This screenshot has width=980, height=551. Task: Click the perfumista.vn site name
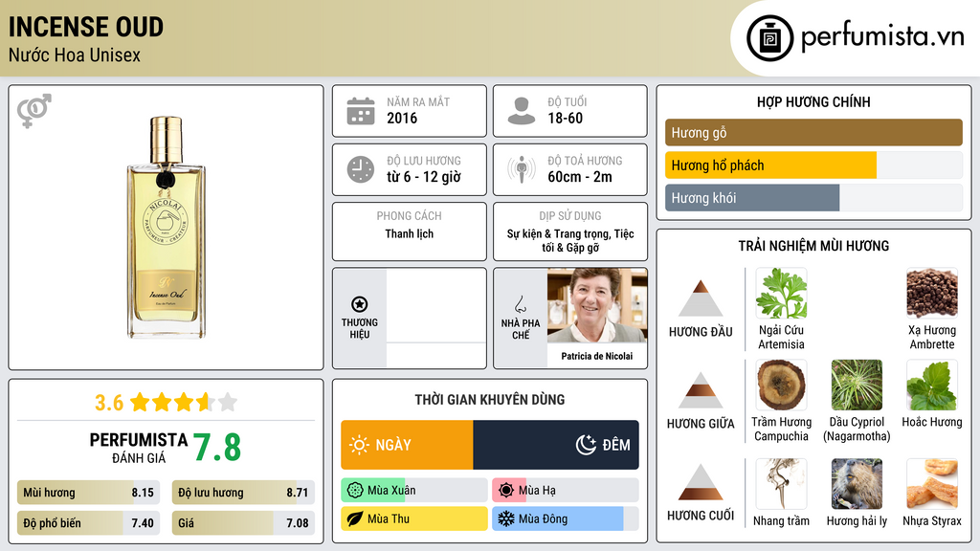[x=882, y=37]
